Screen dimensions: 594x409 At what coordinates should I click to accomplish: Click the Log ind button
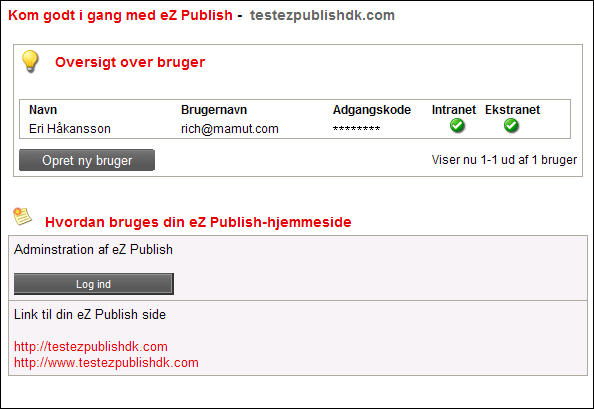tap(94, 284)
